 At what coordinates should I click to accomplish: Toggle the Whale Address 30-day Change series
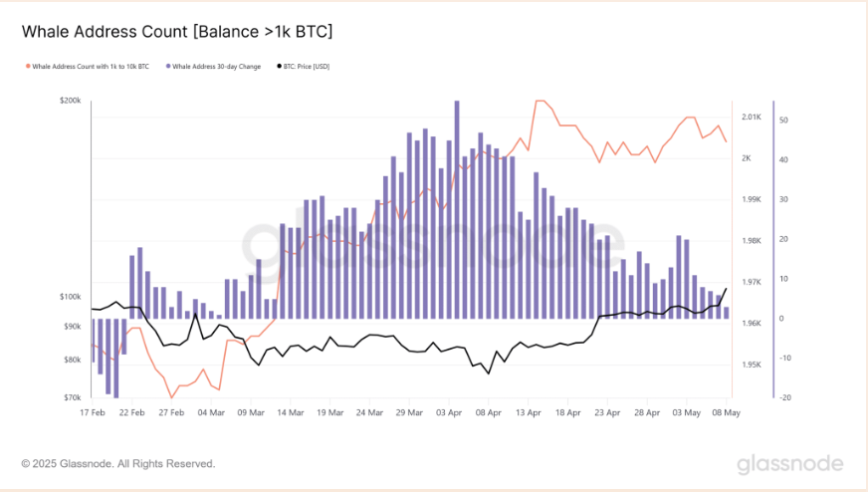tap(216, 67)
